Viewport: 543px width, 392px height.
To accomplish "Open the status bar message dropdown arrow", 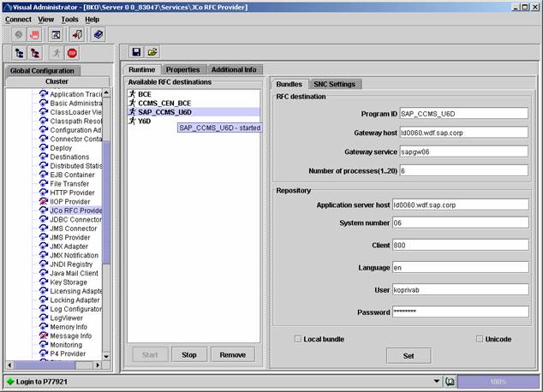I will click(438, 381).
